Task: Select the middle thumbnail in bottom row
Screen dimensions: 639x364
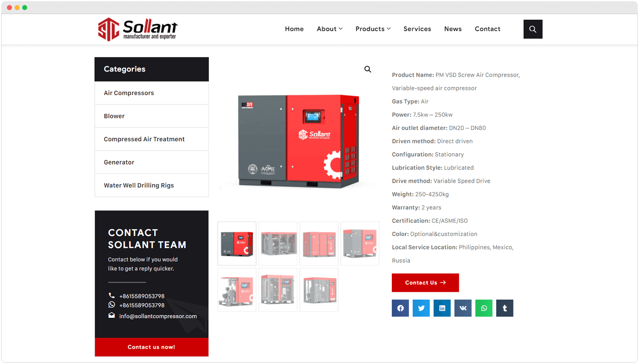Action: coord(278,290)
